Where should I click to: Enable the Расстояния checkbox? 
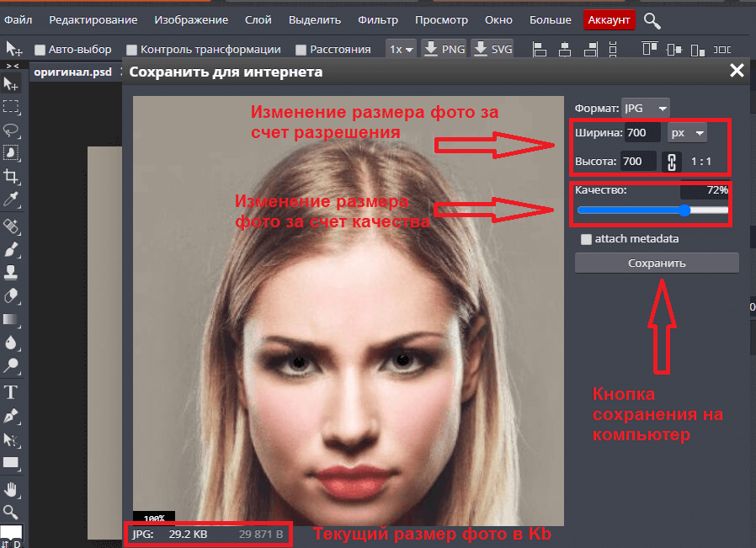pyautogui.click(x=301, y=50)
